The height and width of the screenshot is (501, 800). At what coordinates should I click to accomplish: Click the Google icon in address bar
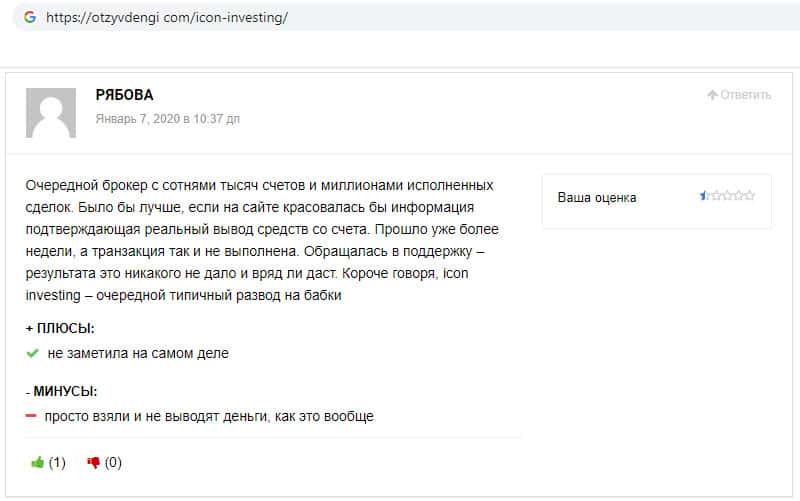(x=28, y=17)
